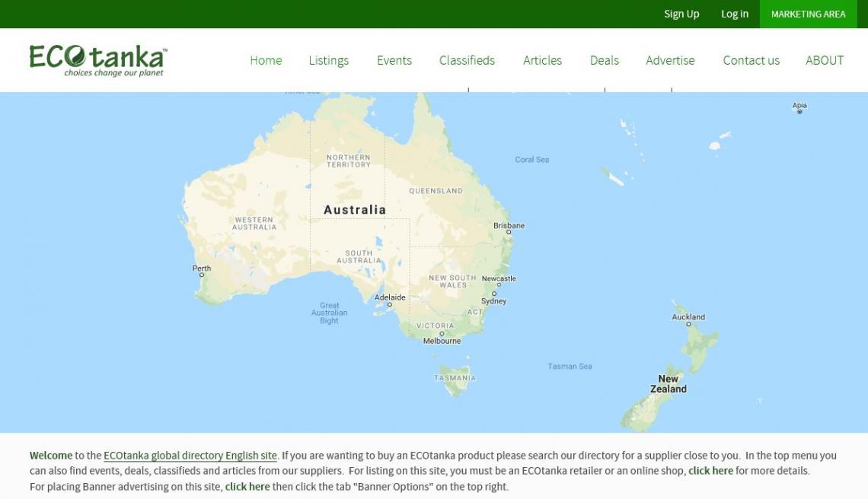This screenshot has height=499, width=868.
Task: Click the Brisbane city marker on map
Action: (508, 232)
